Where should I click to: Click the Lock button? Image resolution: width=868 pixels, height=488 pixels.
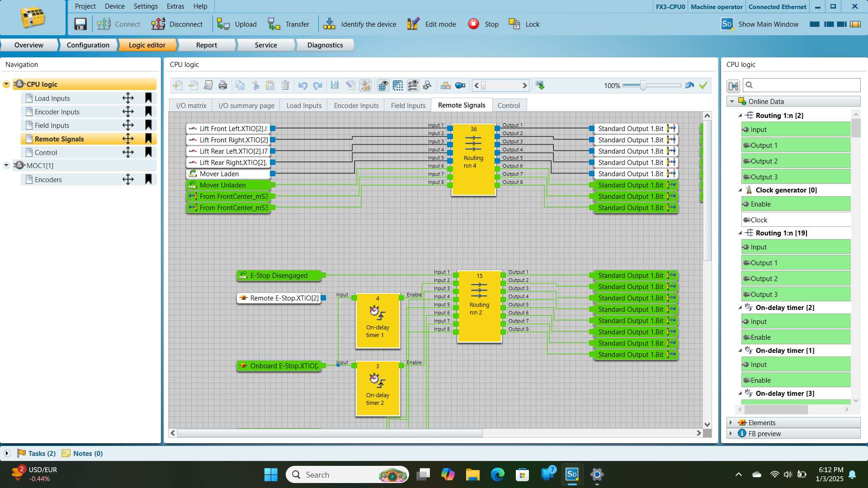pyautogui.click(x=524, y=24)
